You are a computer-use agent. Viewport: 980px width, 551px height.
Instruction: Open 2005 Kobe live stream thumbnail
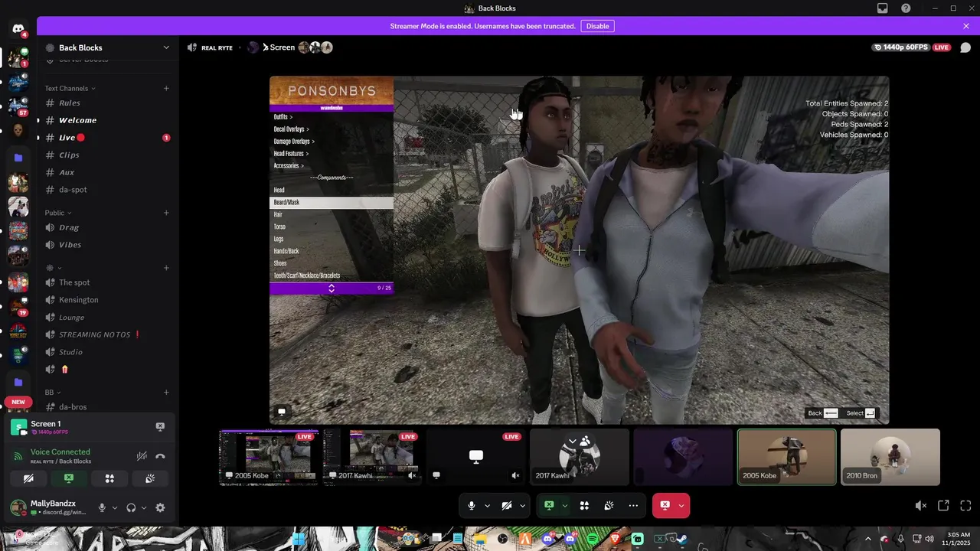(x=269, y=457)
